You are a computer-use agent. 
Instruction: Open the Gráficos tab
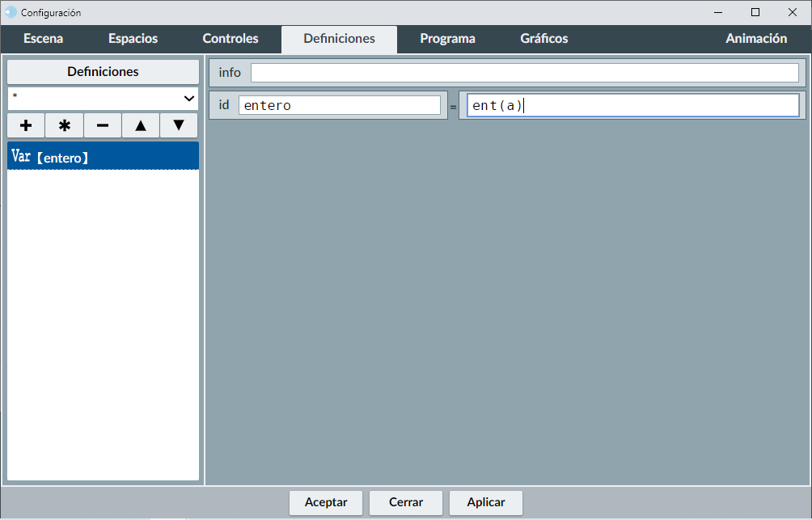[544, 39]
